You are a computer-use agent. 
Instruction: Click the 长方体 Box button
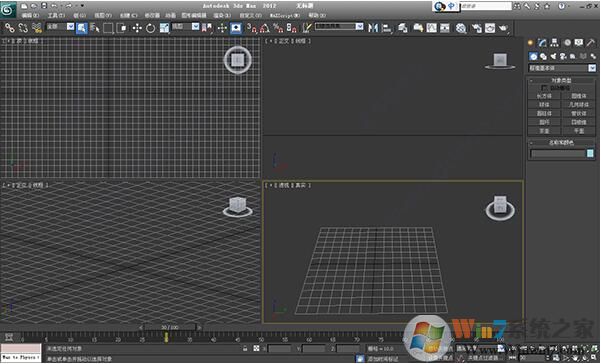(x=544, y=96)
